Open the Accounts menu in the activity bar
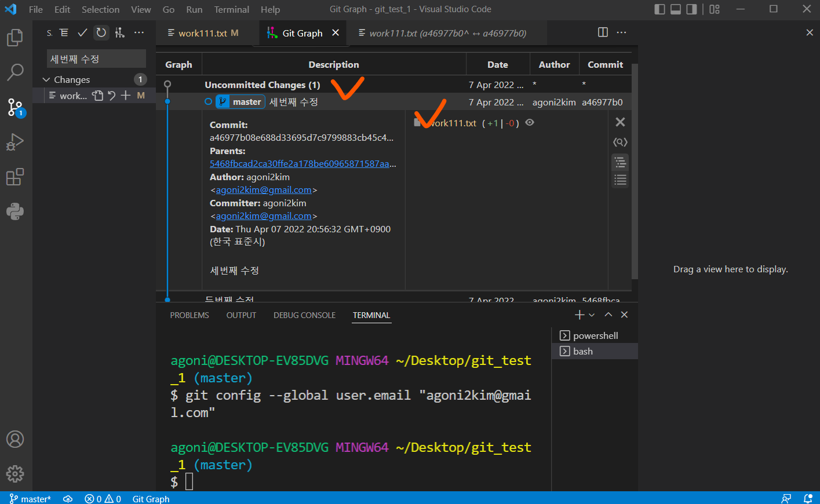Image resolution: width=820 pixels, height=504 pixels. (14, 439)
